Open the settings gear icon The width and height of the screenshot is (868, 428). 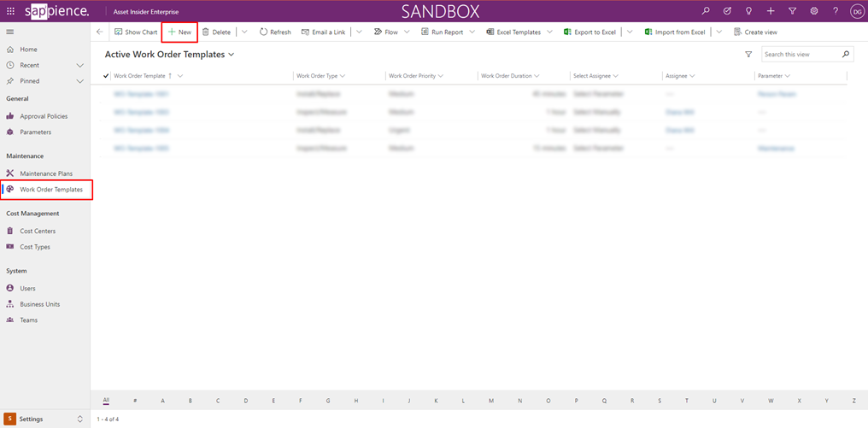pos(814,11)
